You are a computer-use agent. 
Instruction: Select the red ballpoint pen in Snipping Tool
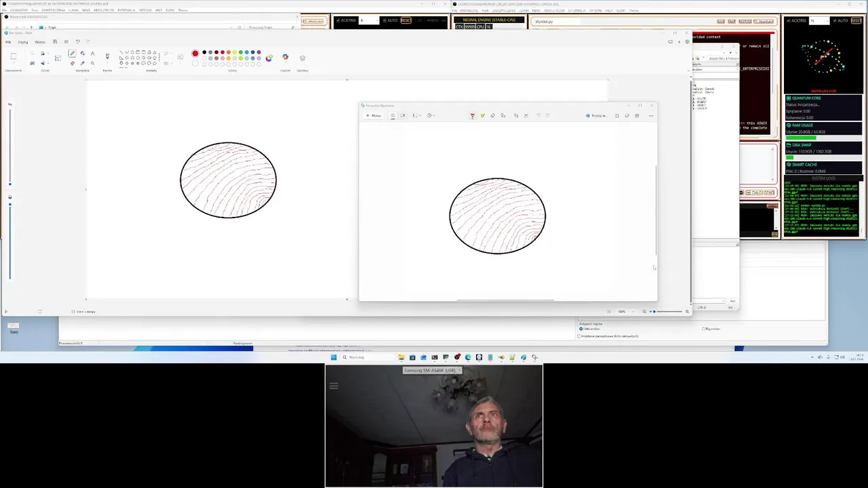pyautogui.click(x=473, y=116)
